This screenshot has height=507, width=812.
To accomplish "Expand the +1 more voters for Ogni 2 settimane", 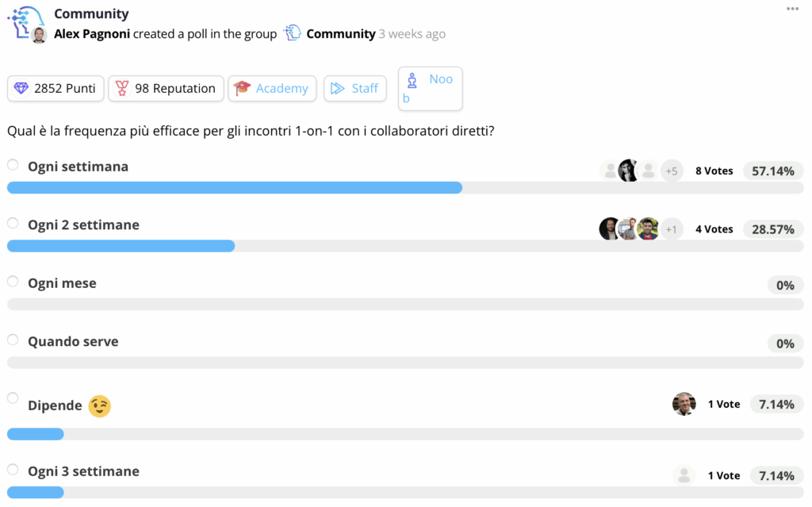I will [672, 229].
